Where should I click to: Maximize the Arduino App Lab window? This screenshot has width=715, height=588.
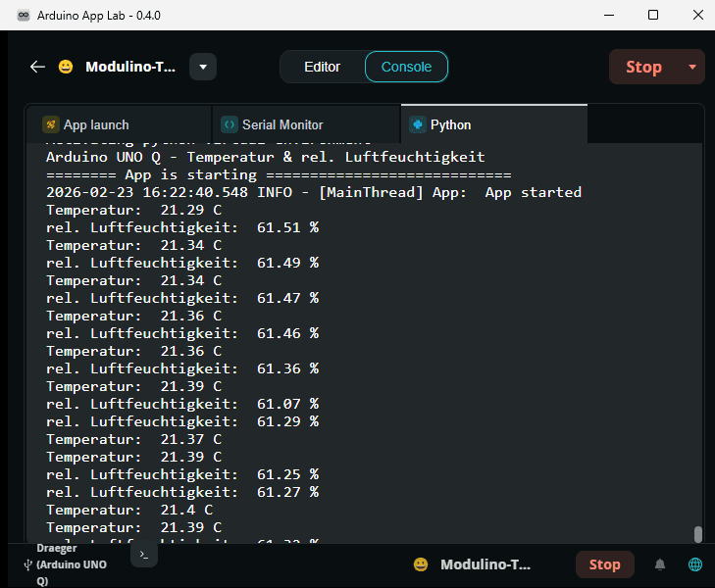[653, 15]
